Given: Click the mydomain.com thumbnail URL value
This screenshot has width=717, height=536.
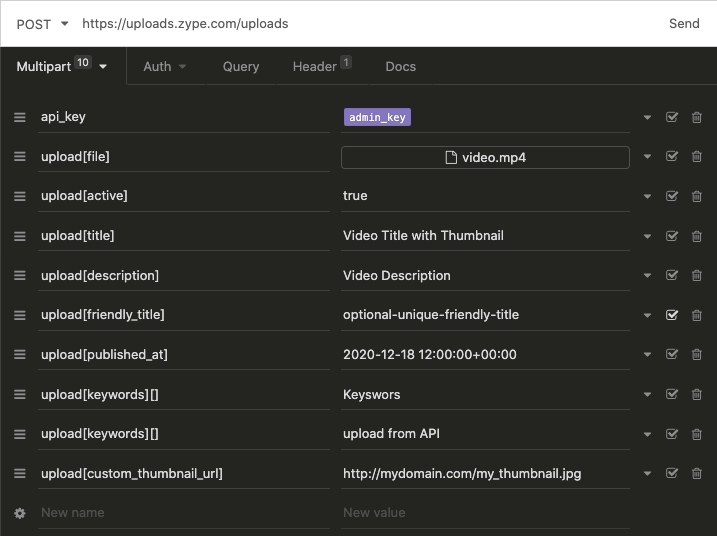Looking at the screenshot, I should (x=462, y=473).
